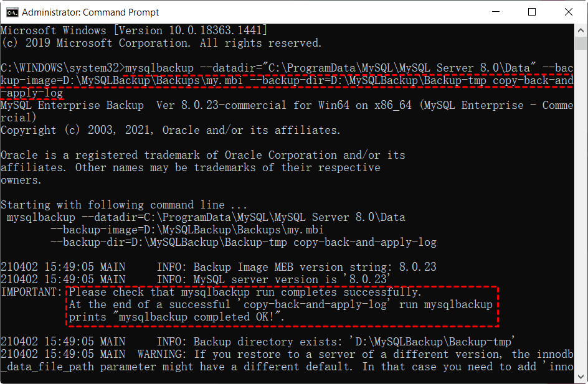Close the Administrator Command Prompt window
588x384 pixels.
tap(566, 12)
